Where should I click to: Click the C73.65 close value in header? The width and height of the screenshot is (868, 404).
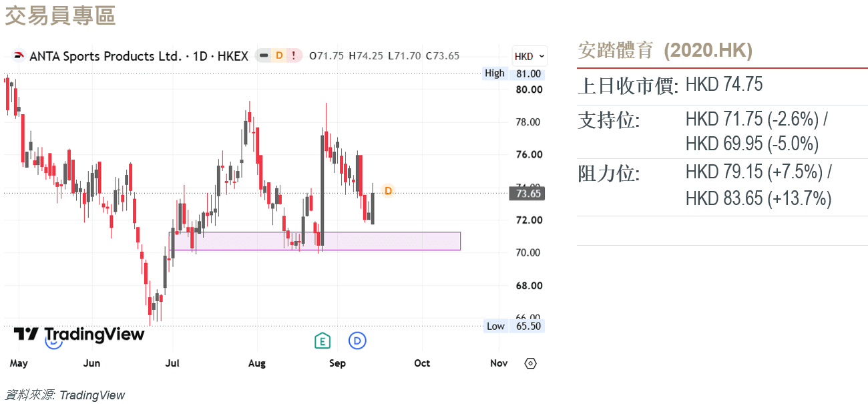point(443,55)
